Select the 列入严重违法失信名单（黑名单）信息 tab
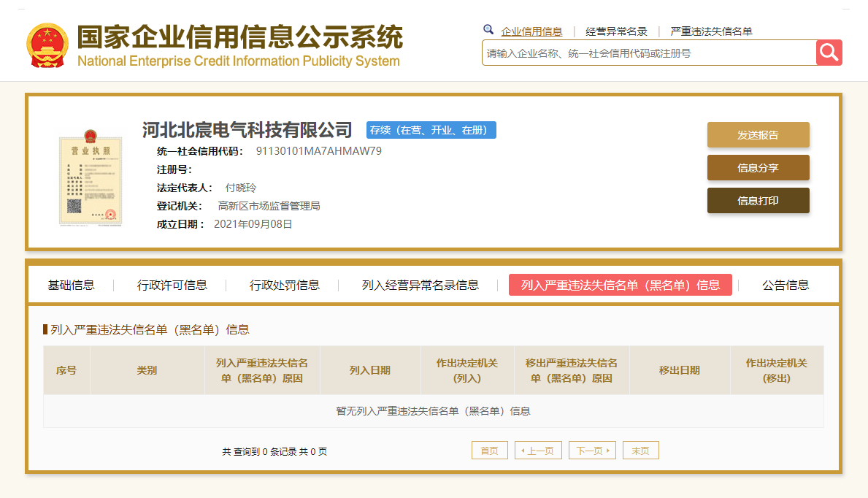This screenshot has width=868, height=498. [620, 285]
